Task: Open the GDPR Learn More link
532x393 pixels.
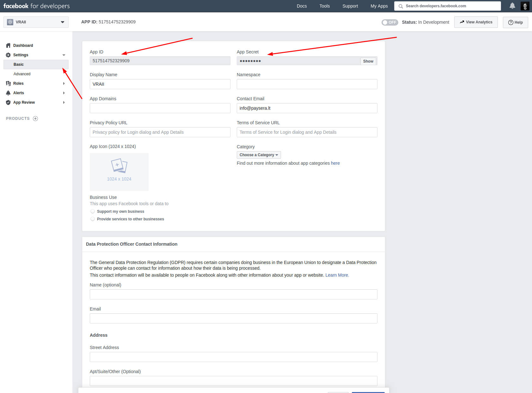Action: click(x=337, y=275)
